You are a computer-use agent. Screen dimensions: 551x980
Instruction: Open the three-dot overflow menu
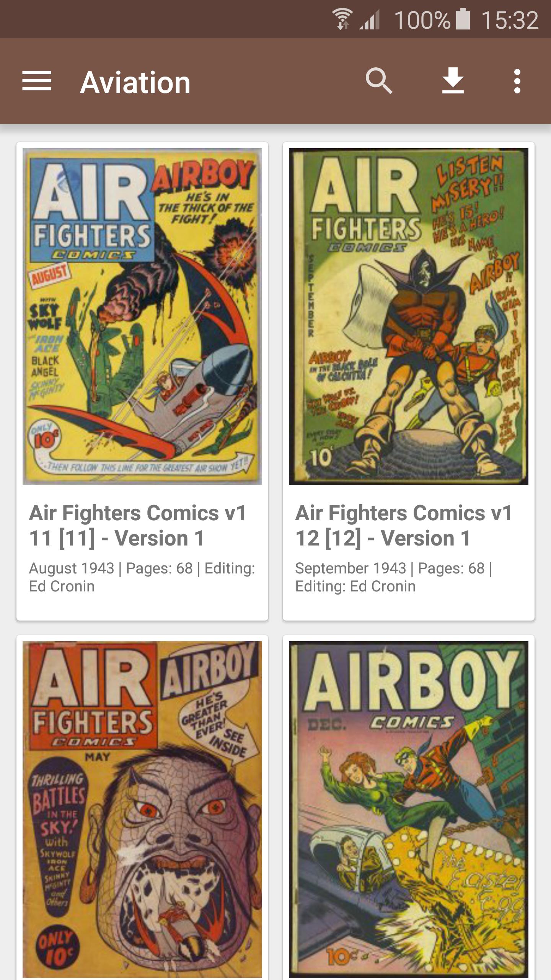(x=517, y=81)
